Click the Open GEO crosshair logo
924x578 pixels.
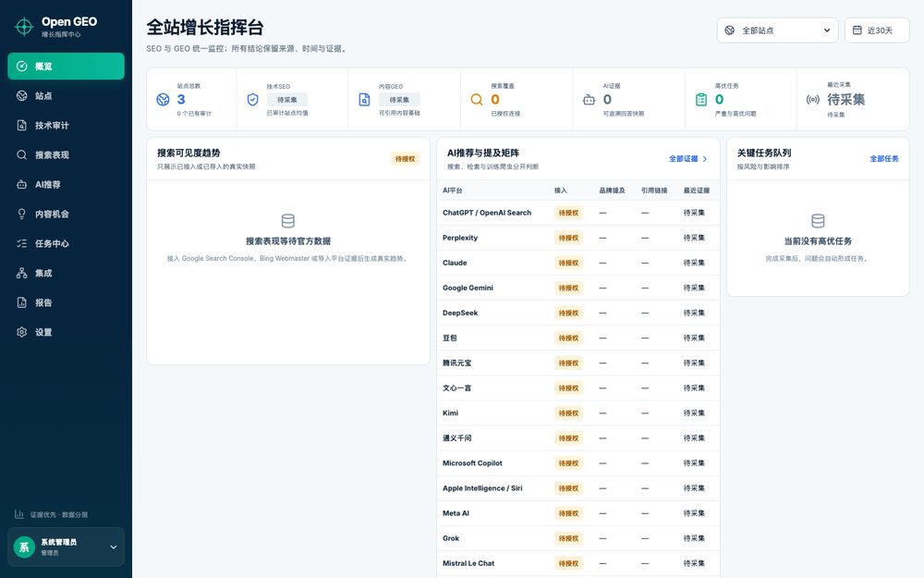point(24,27)
